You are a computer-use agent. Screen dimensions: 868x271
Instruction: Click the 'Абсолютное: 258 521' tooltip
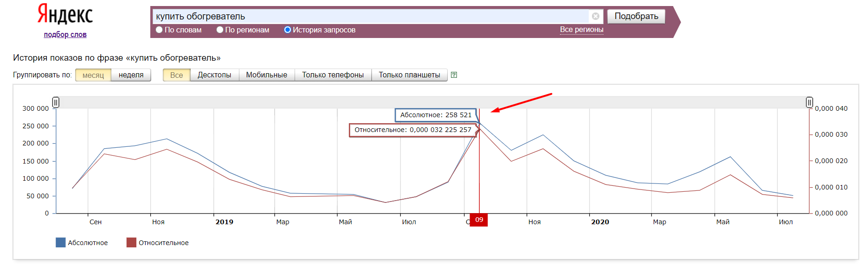(436, 115)
